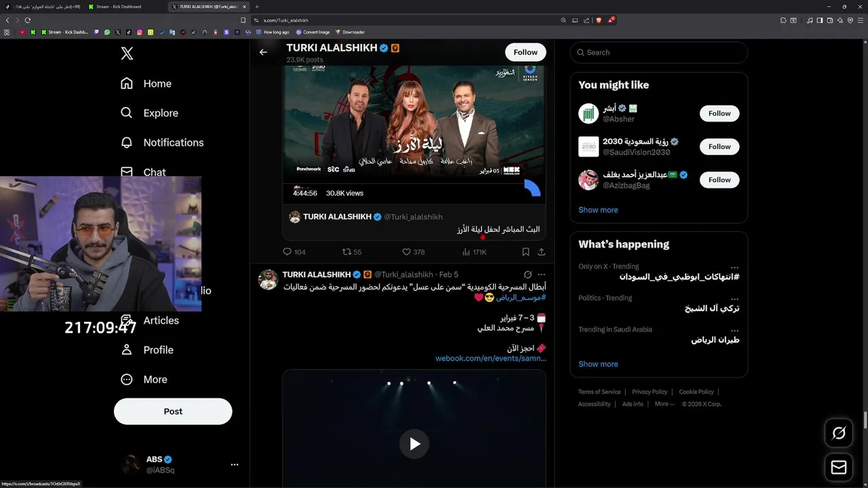
Task: Open Privacy Policy footer link
Action: pyautogui.click(x=650, y=392)
